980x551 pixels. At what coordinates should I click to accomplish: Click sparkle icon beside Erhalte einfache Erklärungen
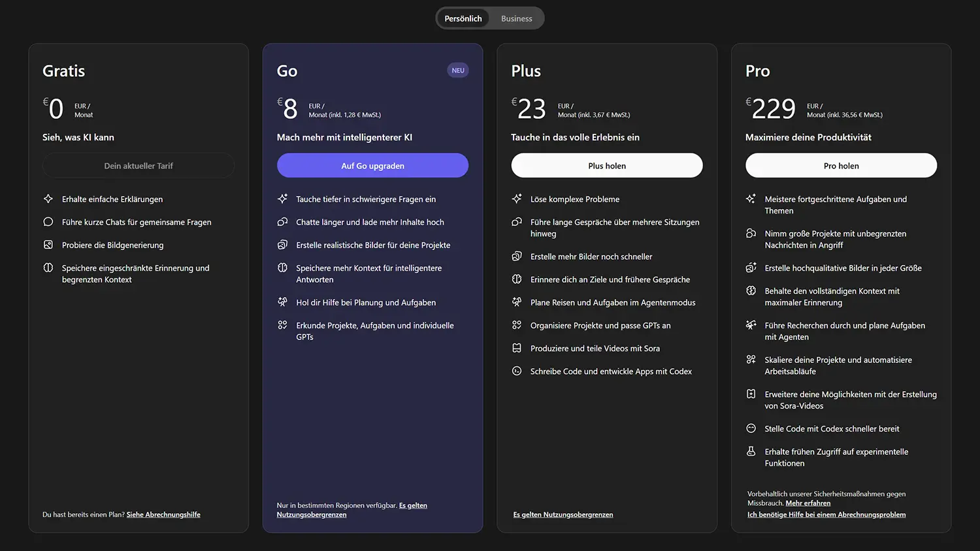(48, 199)
